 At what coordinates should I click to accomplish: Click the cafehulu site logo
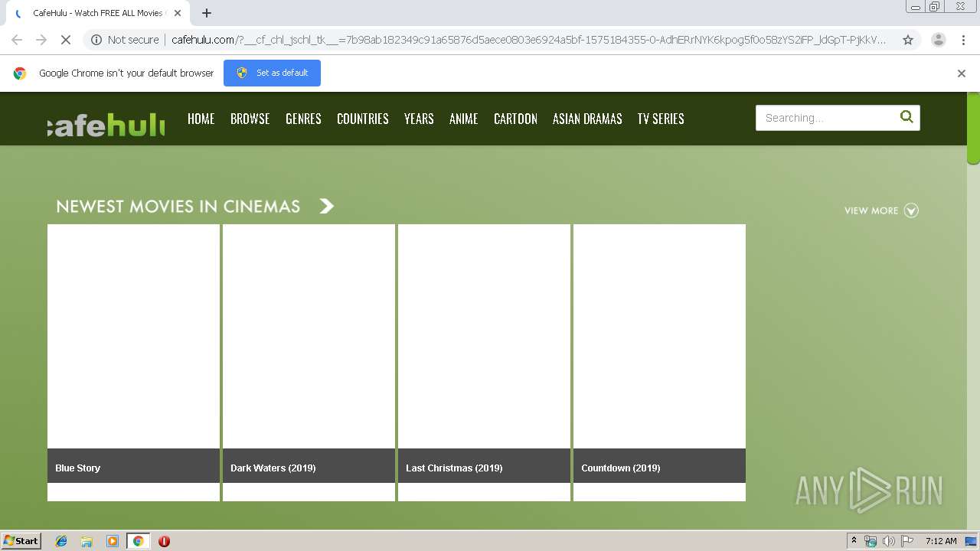pos(106,124)
